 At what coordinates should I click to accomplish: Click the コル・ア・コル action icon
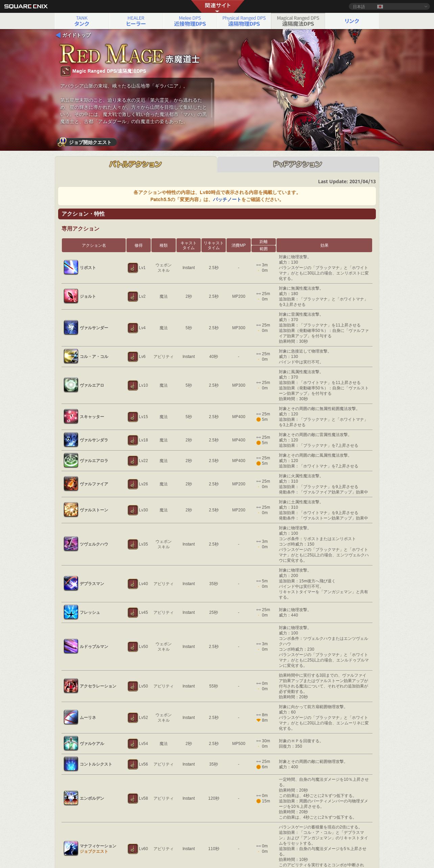point(71,356)
